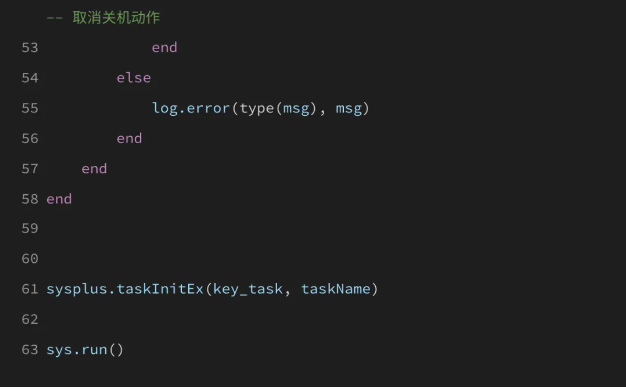Click line number 56
This screenshot has width=626, height=389.
(x=30, y=139)
